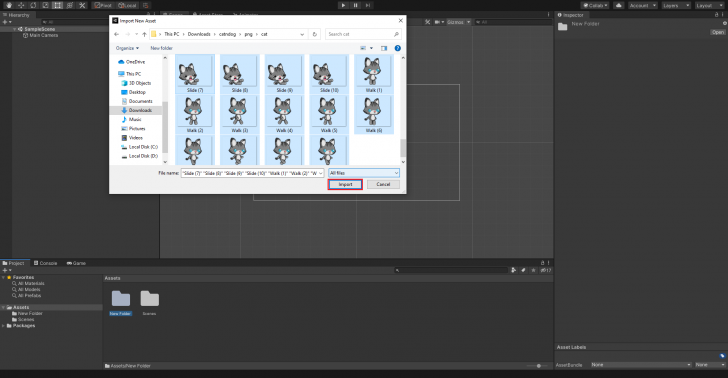Select the Hand tool in Unity toolbar
The image size is (728, 378).
click(x=9, y=5)
